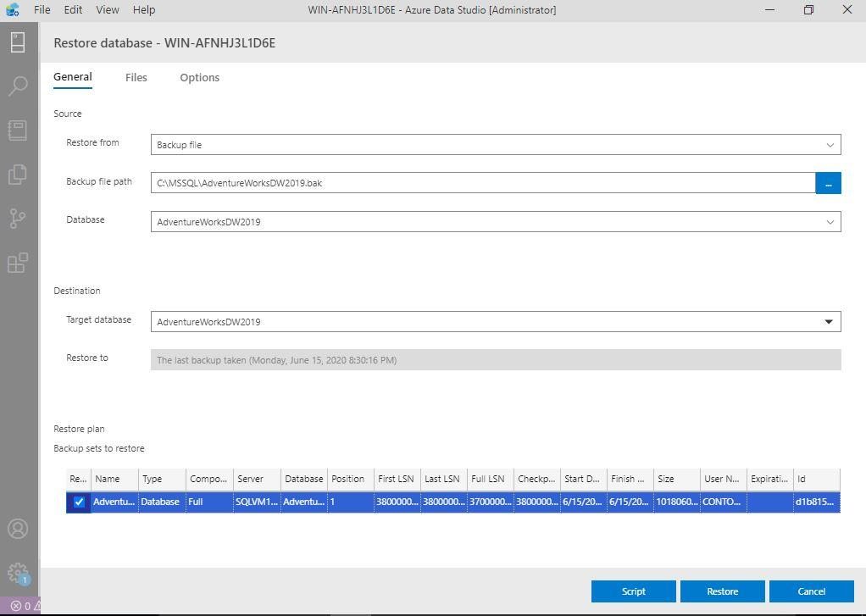Click the Cancel button
866x616 pixels.
tap(811, 591)
